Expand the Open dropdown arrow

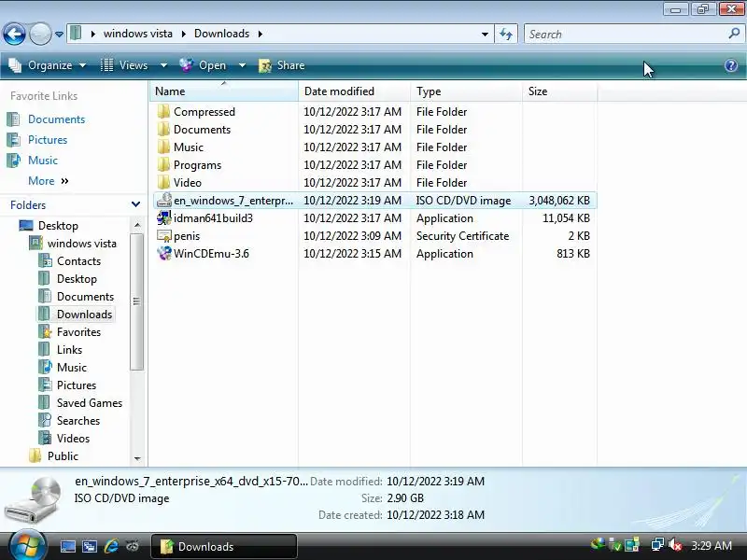point(242,65)
